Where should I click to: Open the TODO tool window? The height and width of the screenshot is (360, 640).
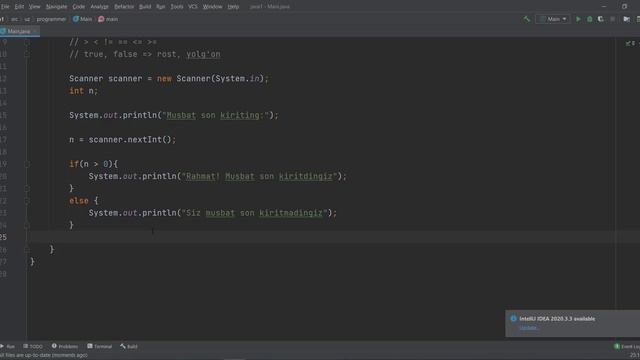(33, 346)
